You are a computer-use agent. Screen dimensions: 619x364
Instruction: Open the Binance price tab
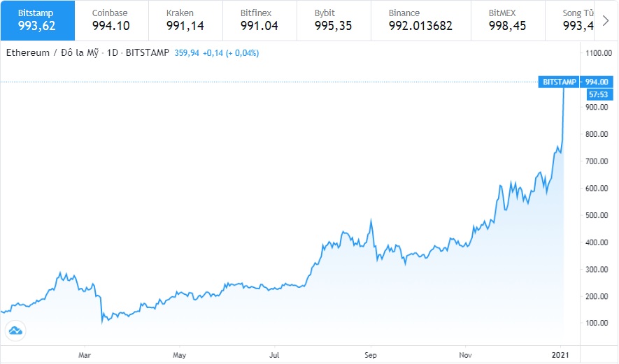[x=421, y=20]
